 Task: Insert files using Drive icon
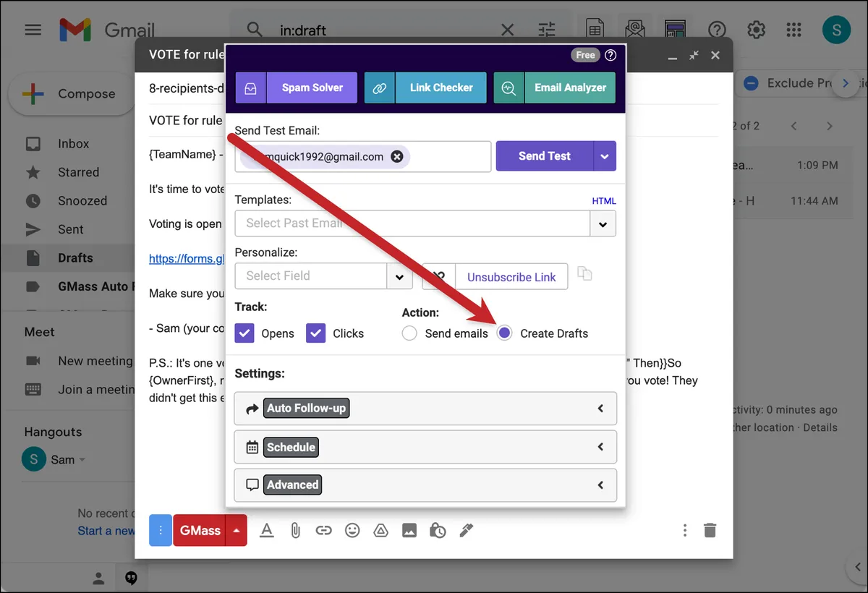(x=380, y=531)
